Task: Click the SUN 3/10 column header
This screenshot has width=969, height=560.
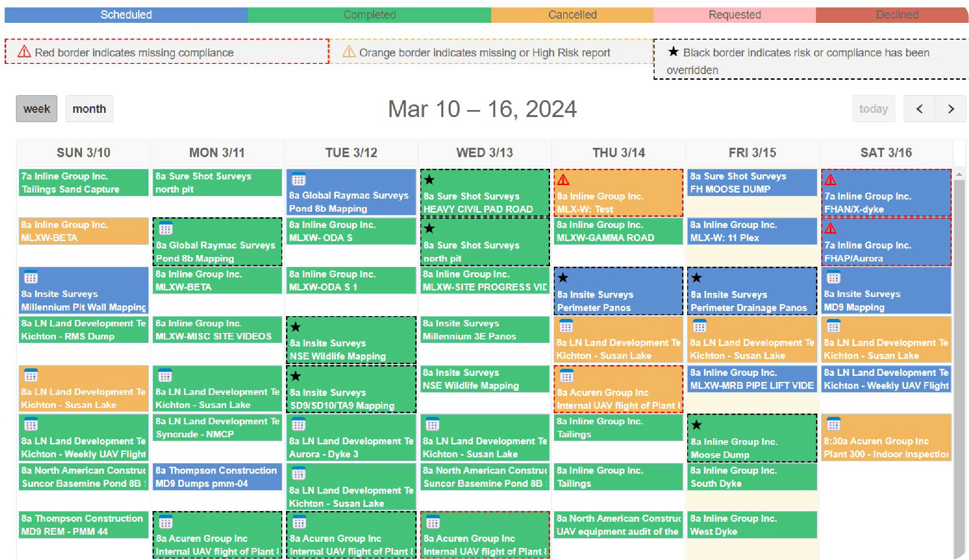Action: (84, 152)
